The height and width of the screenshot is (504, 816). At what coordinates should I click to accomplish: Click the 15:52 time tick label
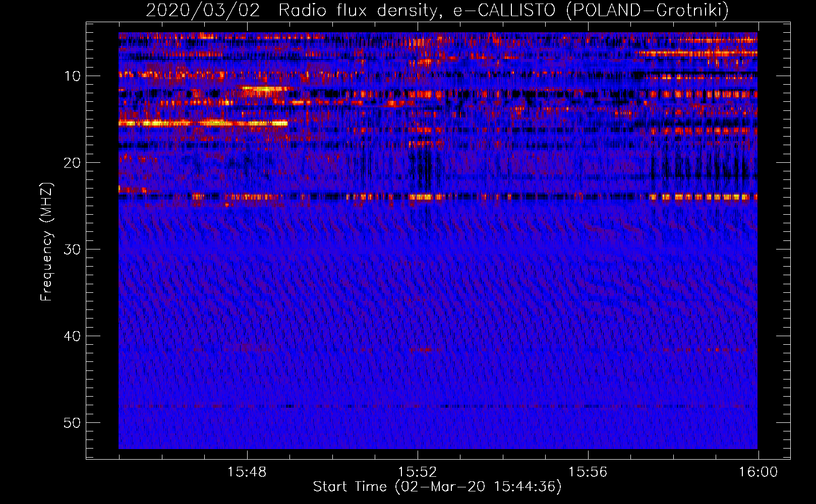point(417,472)
